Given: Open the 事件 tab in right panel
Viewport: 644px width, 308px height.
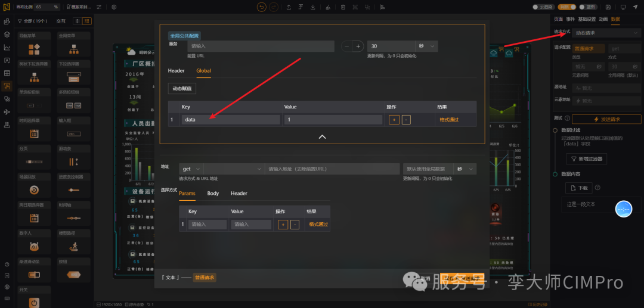Looking at the screenshot, I should pyautogui.click(x=570, y=19).
